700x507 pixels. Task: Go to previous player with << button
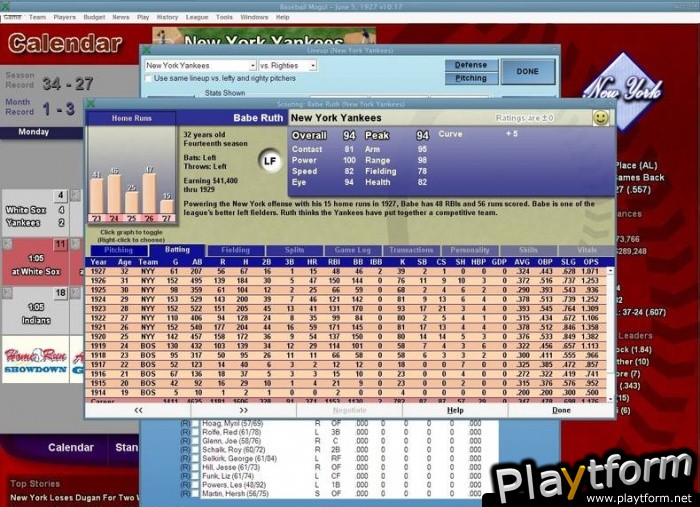coord(138,410)
